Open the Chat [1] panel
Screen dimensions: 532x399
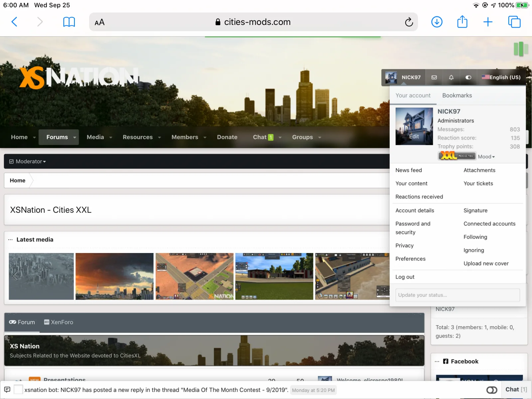[x=516, y=390]
